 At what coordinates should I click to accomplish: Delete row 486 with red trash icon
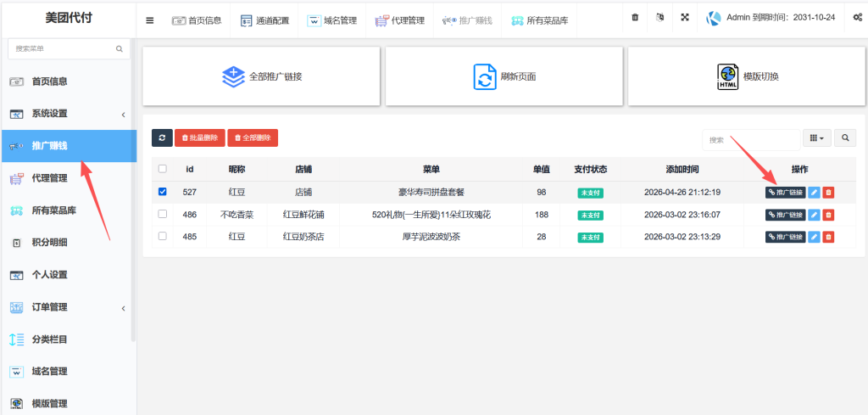coord(828,215)
